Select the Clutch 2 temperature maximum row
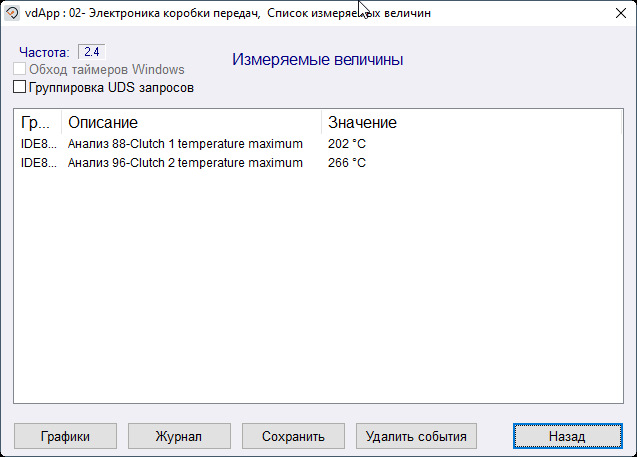637x457 pixels. point(185,163)
